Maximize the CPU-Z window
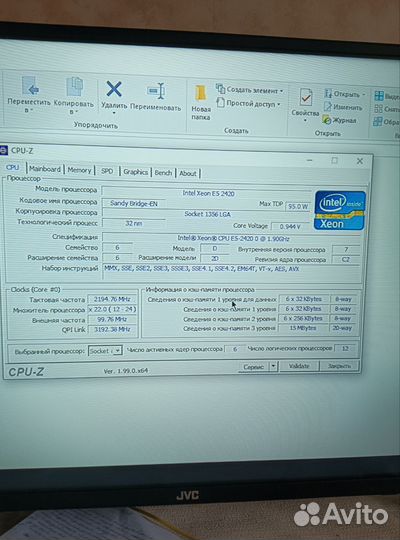 pos(335,160)
